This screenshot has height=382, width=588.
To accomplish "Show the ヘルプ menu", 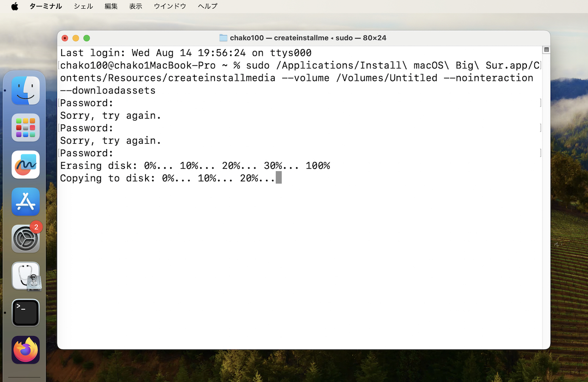I will point(208,6).
